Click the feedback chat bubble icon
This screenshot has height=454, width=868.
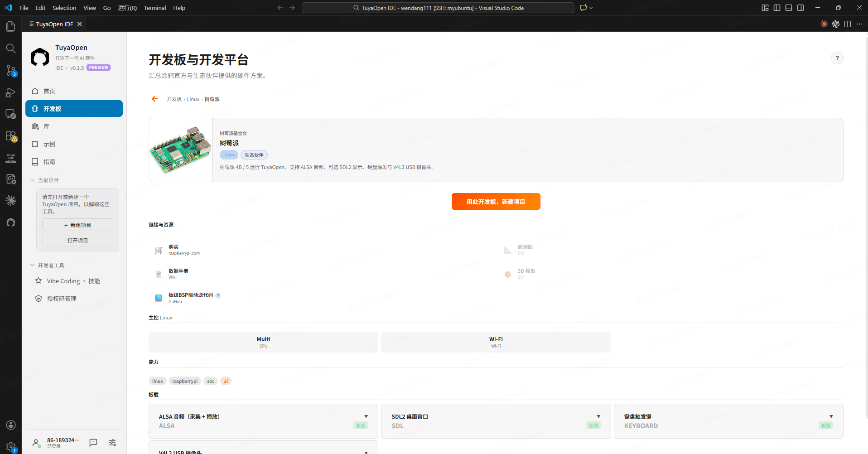[x=93, y=443]
